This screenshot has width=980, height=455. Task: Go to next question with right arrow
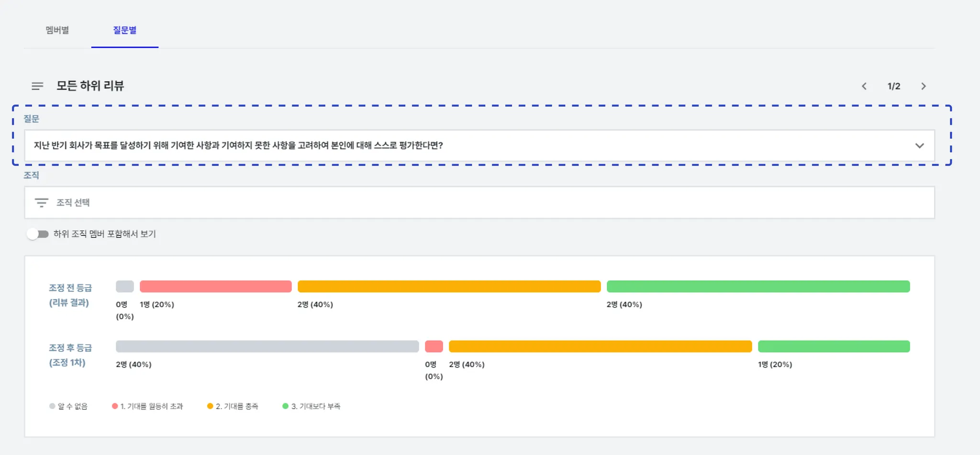(x=924, y=86)
